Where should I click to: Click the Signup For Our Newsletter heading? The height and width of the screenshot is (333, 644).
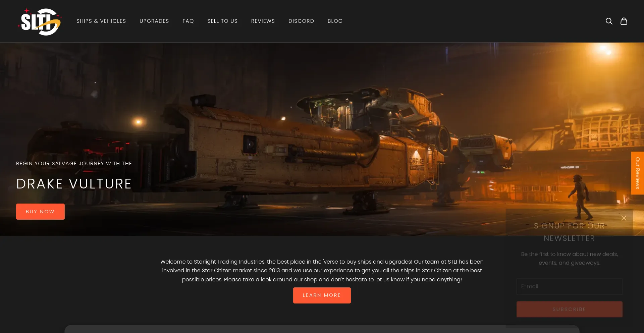point(569,232)
